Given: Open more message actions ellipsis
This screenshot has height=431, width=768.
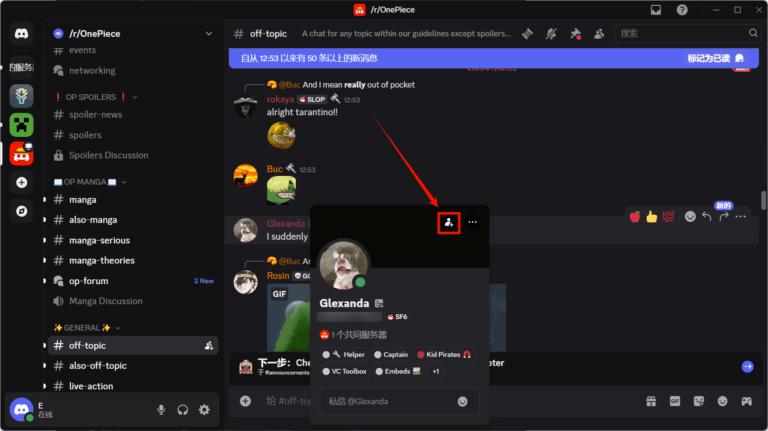Looking at the screenshot, I should 741,216.
